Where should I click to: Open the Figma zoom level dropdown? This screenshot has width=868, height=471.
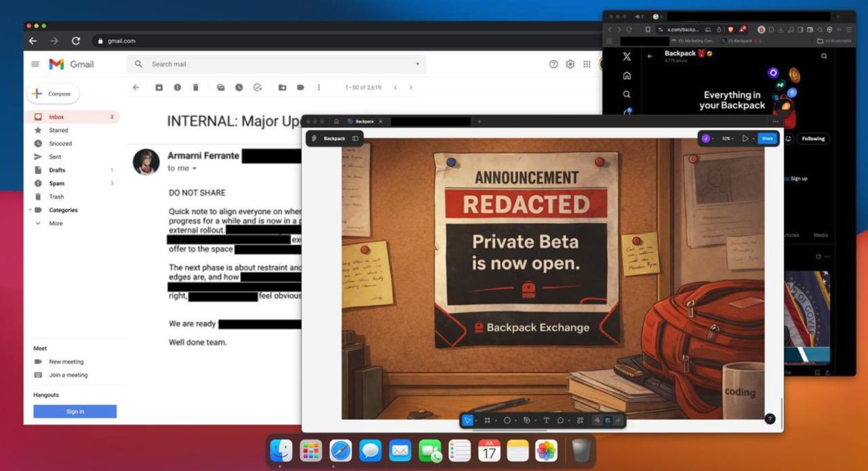pyautogui.click(x=728, y=138)
